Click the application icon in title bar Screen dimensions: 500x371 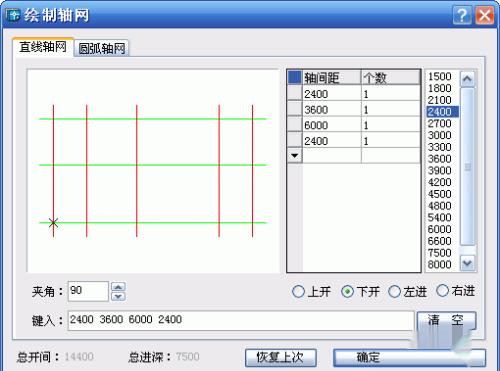(x=13, y=15)
